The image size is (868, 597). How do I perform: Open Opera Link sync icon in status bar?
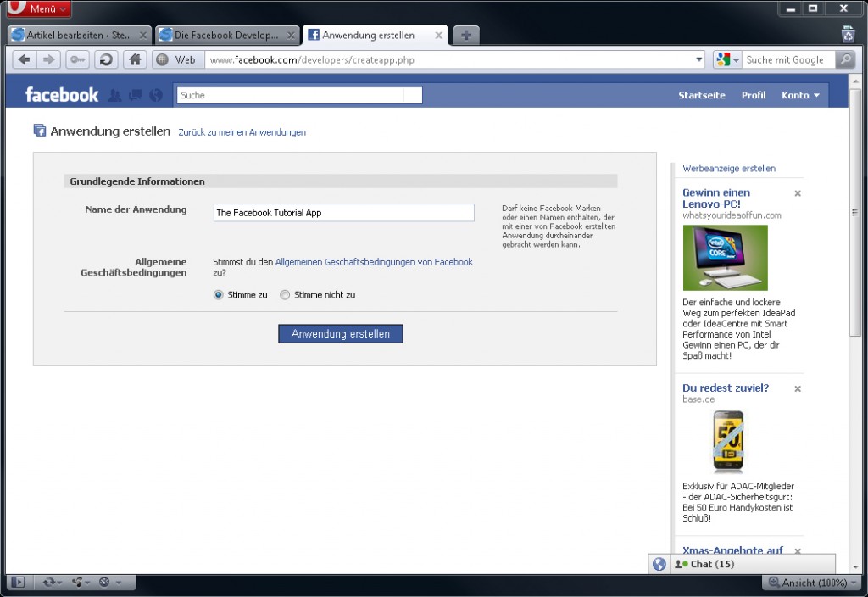coord(52,582)
